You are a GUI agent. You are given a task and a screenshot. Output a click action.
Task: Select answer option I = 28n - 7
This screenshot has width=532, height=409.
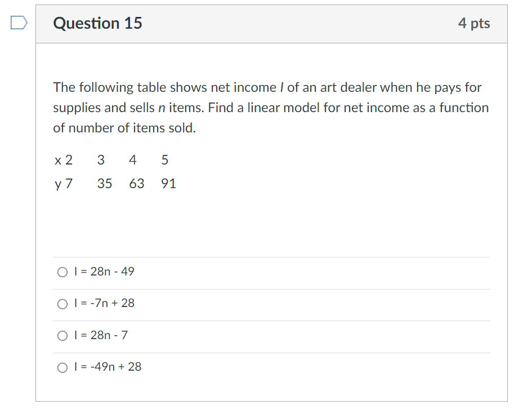coord(62,335)
